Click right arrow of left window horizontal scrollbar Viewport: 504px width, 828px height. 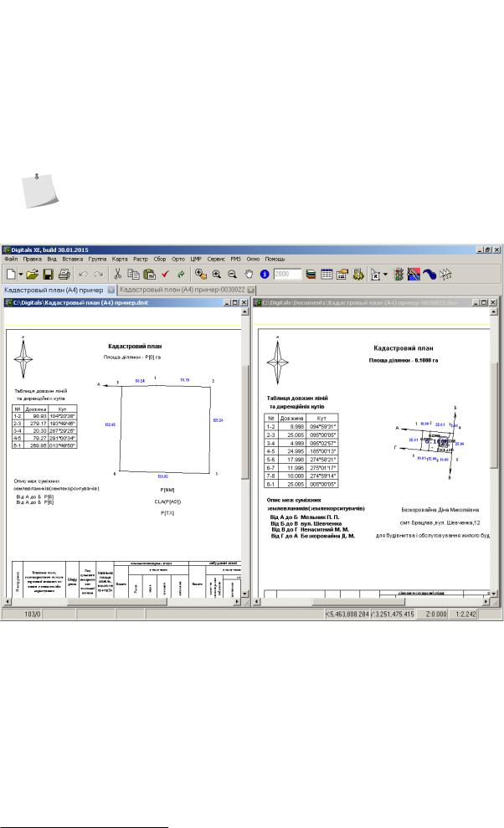click(237, 601)
